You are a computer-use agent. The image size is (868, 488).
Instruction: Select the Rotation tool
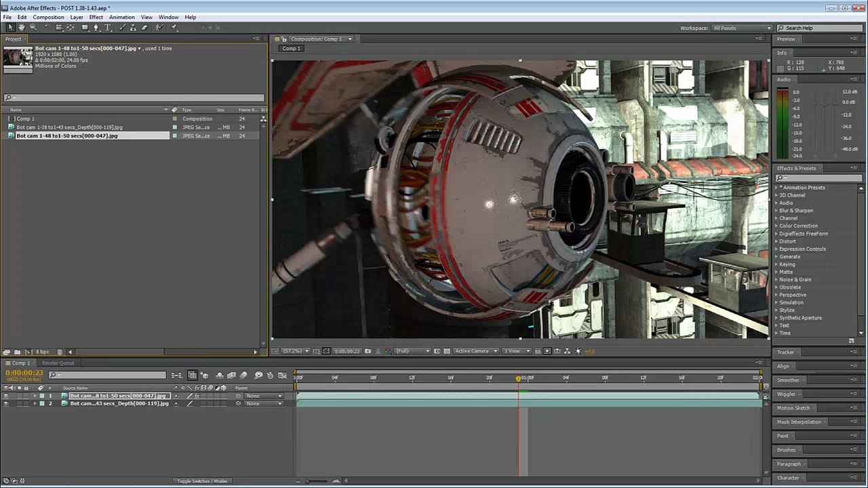47,28
